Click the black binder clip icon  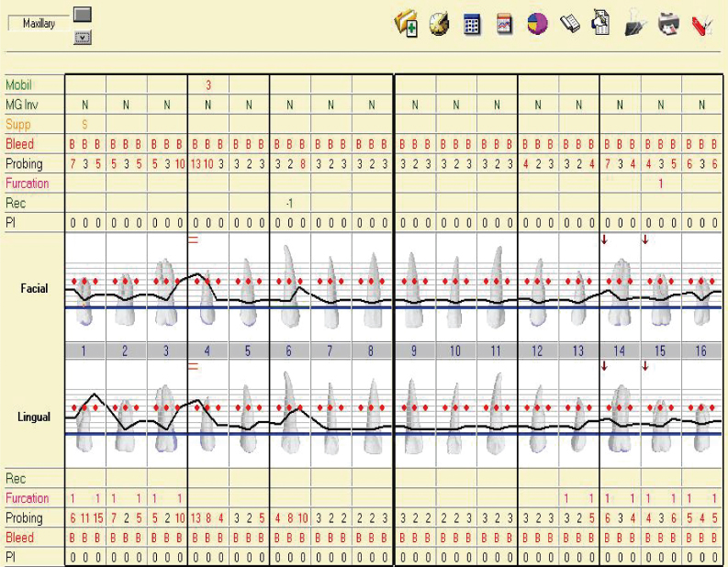(x=635, y=25)
